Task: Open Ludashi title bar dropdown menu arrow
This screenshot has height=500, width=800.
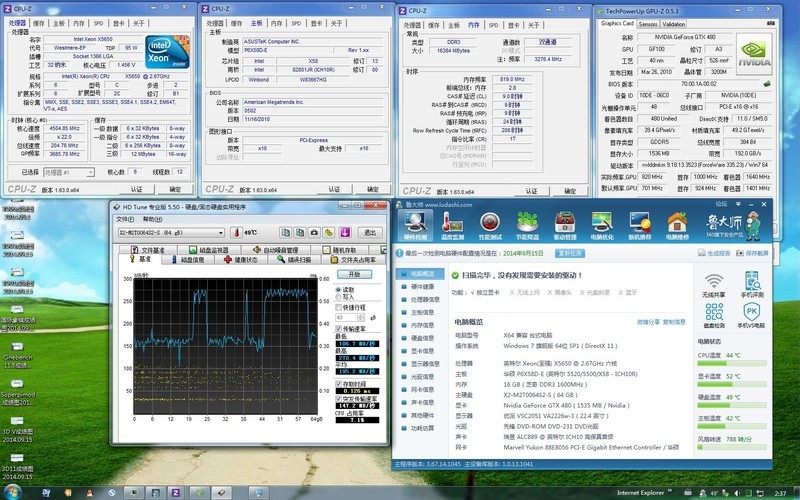Action: [738, 204]
